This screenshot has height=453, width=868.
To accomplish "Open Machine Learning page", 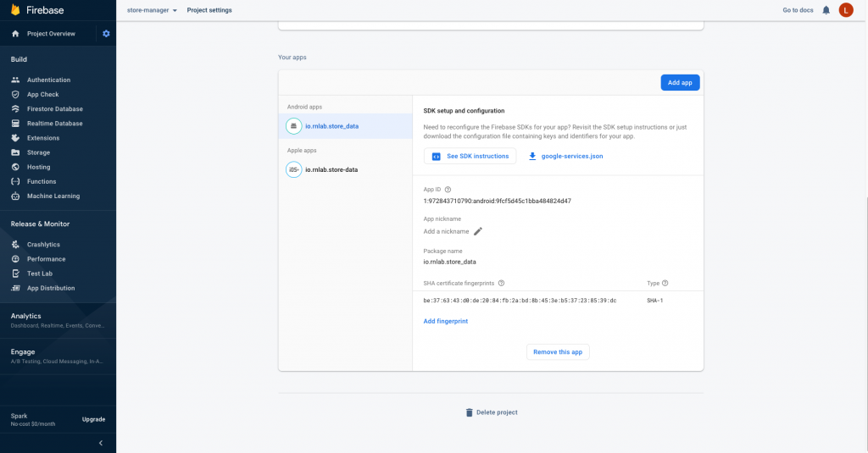I will [x=53, y=196].
